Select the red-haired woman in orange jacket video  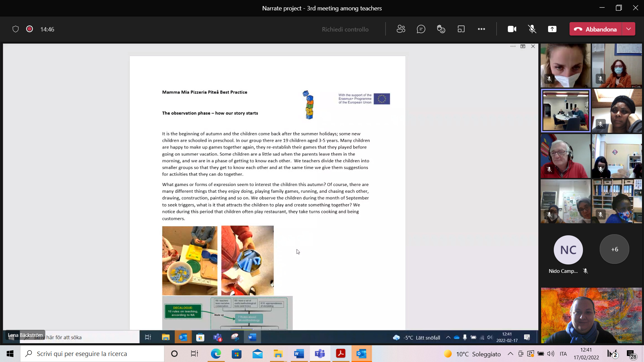pyautogui.click(x=617, y=66)
